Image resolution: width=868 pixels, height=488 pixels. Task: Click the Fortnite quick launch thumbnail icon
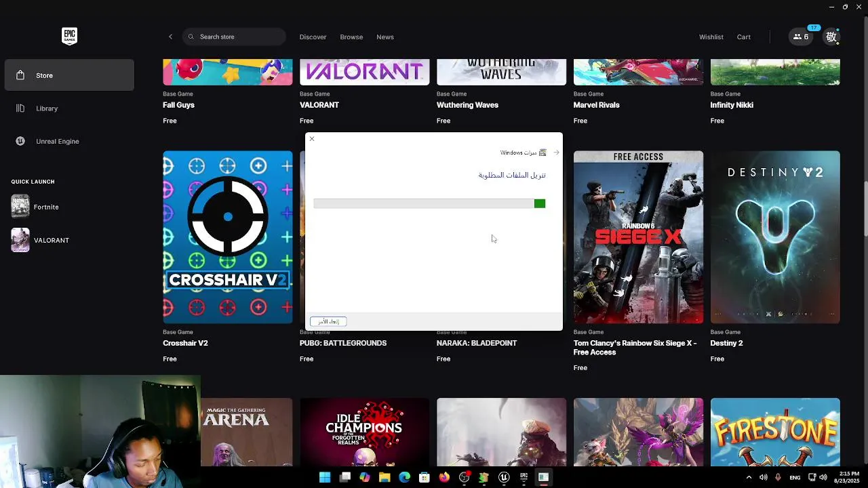point(20,207)
